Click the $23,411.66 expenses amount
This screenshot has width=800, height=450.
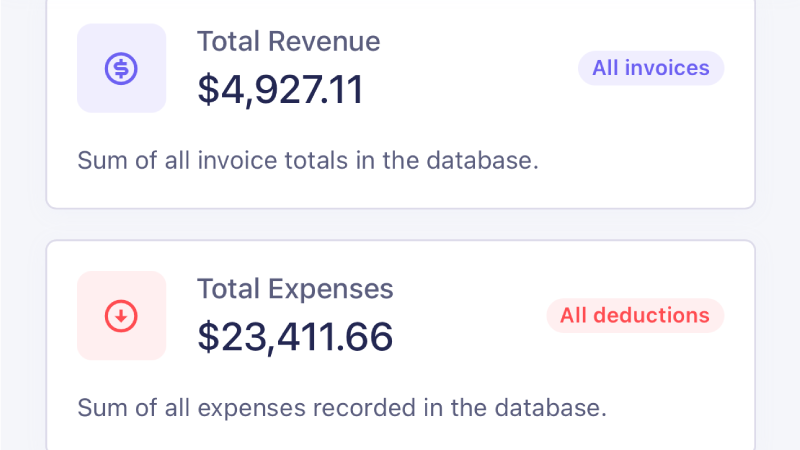295,337
